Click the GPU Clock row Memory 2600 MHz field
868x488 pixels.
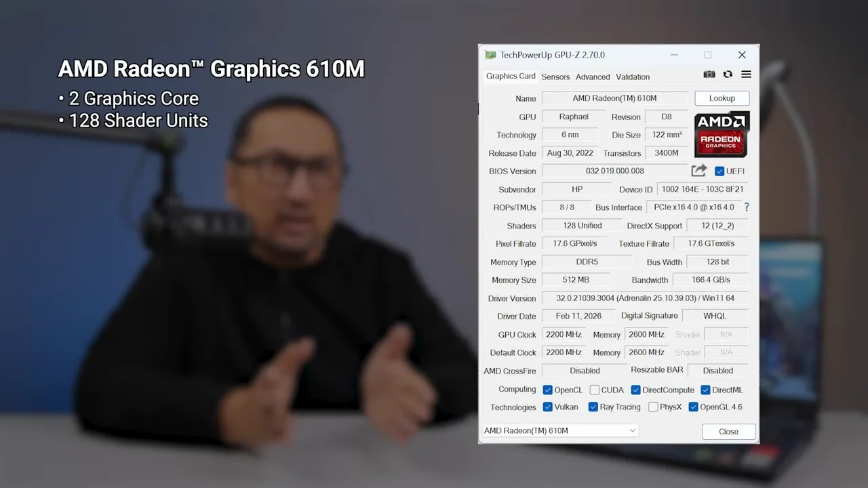[646, 334]
